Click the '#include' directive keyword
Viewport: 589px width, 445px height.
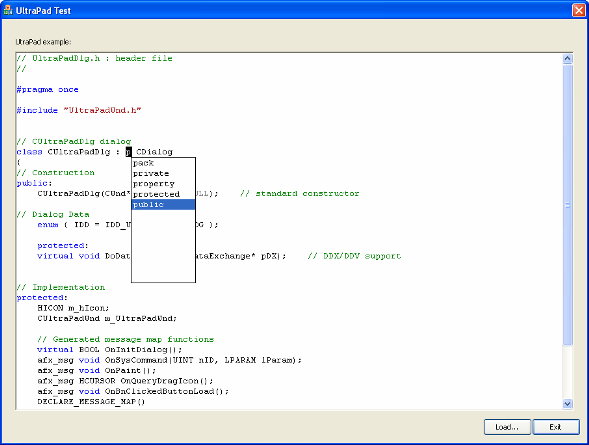(x=37, y=110)
